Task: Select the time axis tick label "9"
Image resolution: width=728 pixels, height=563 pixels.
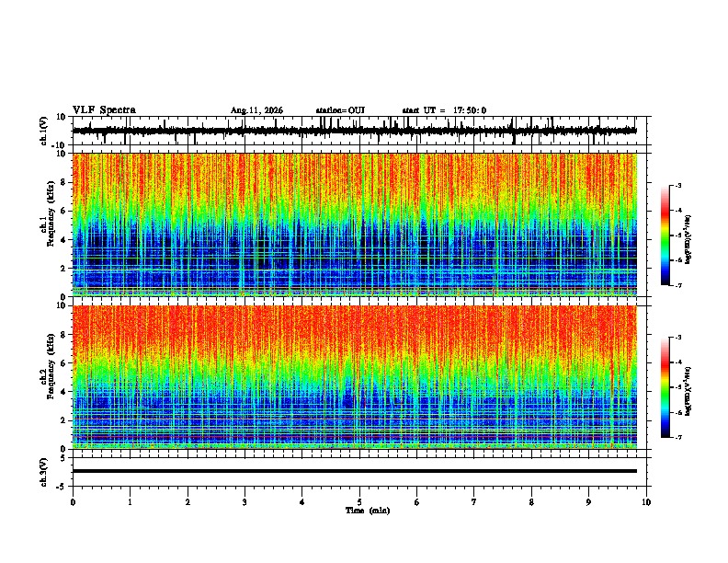Action: click(x=588, y=502)
